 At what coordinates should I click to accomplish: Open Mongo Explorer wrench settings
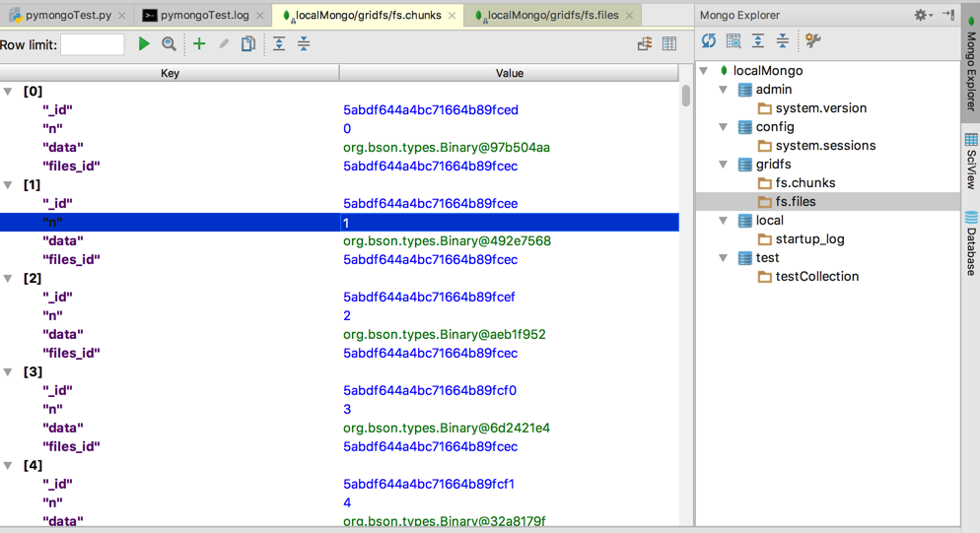[812, 41]
